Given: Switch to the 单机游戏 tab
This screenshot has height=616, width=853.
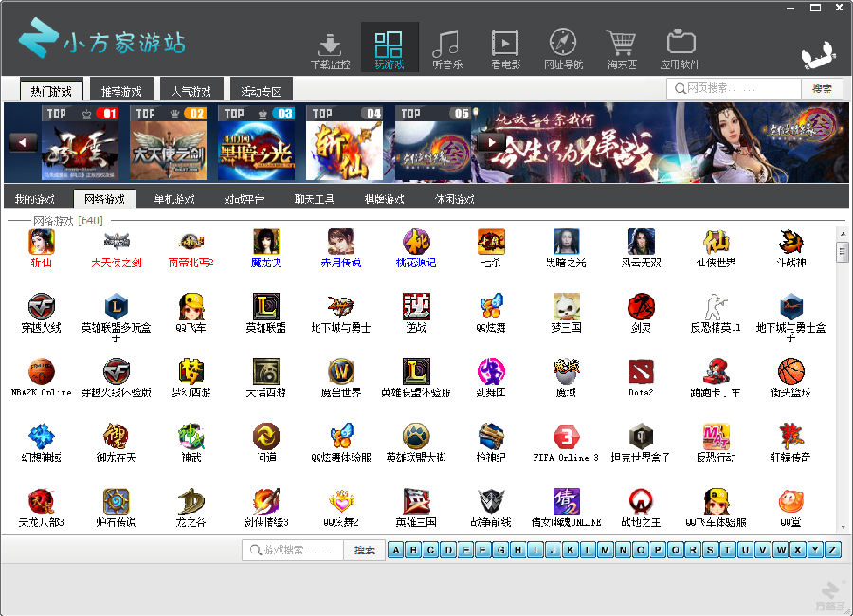Looking at the screenshot, I should pyautogui.click(x=174, y=199).
